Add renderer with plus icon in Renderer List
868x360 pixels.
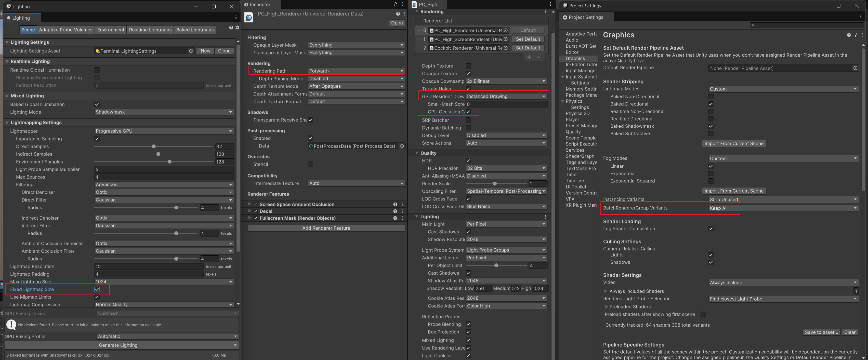(529, 57)
